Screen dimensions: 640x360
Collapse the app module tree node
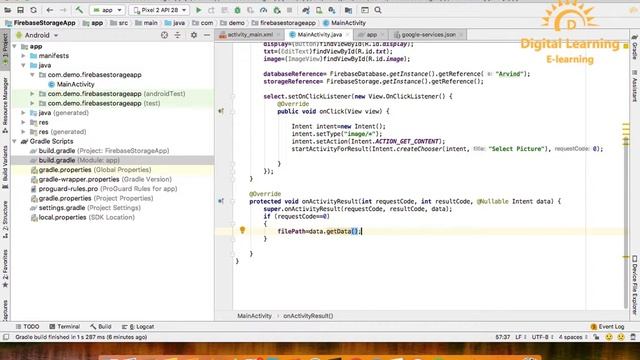point(15,47)
